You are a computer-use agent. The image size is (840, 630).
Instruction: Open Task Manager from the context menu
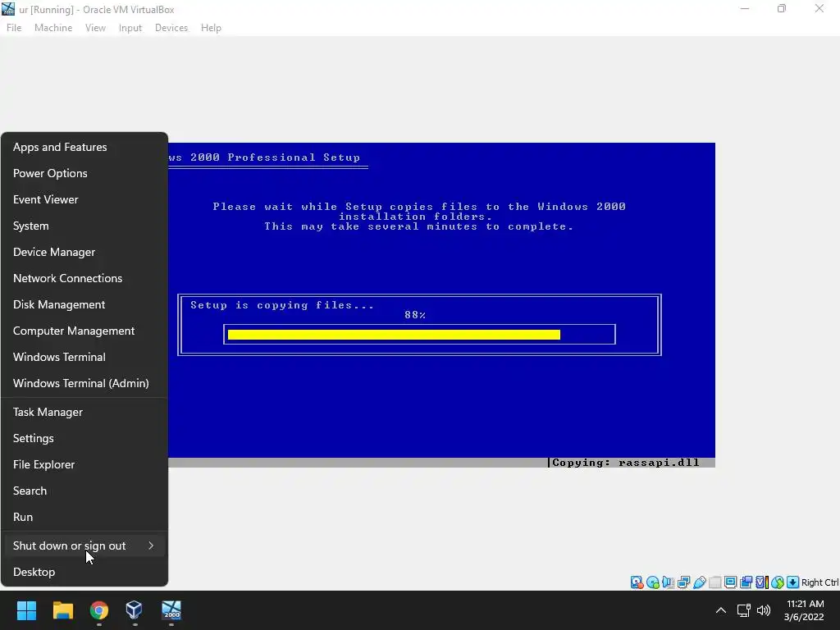84,412
